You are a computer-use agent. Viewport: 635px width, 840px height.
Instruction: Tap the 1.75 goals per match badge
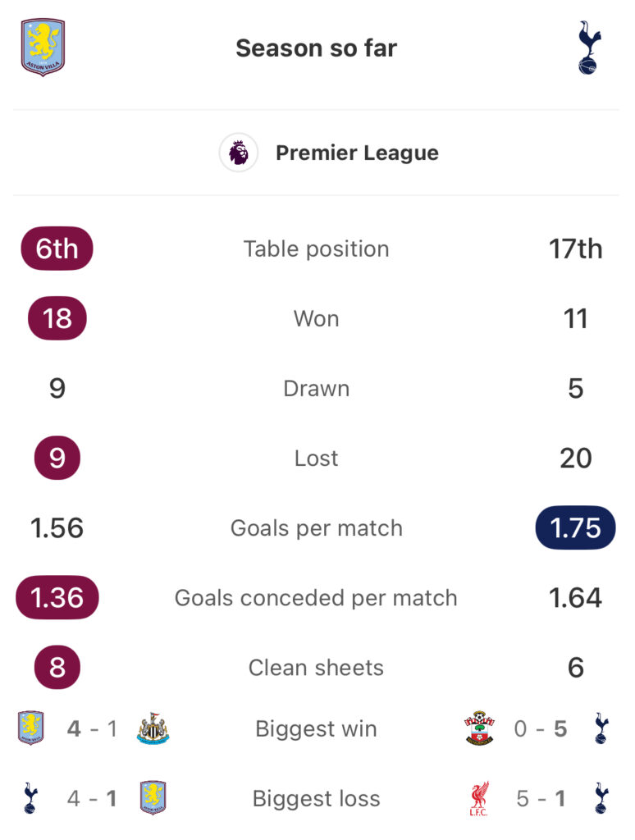575,527
